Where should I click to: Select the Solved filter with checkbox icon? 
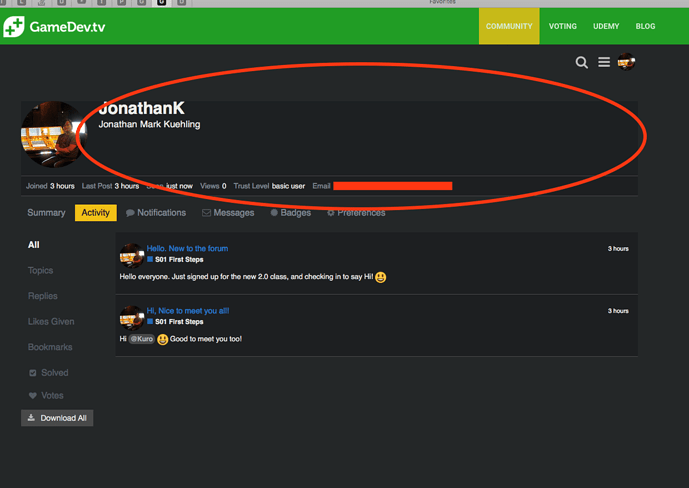49,372
